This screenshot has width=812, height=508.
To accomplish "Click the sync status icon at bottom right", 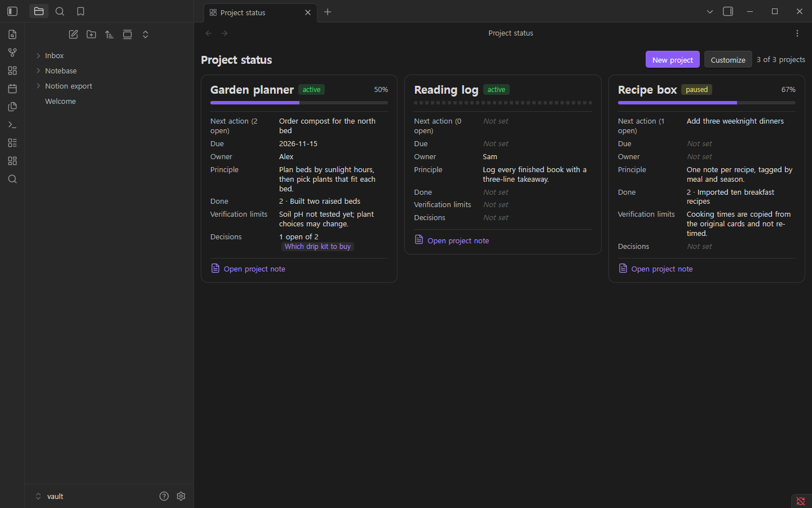I will tap(801, 501).
